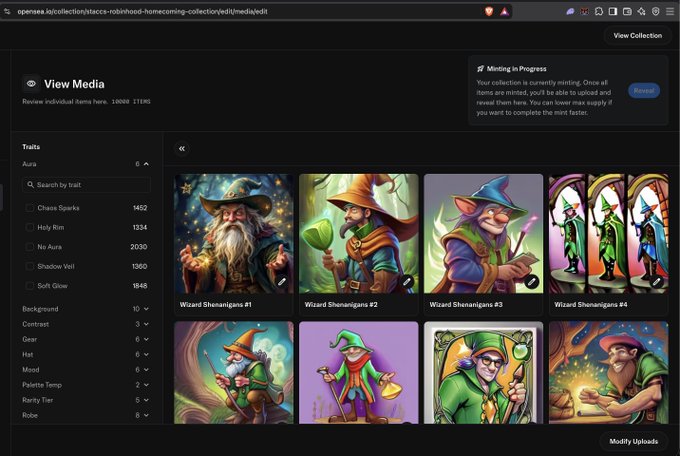Click the Brave Shields lion icon
This screenshot has height=456, width=680.
pos(489,12)
